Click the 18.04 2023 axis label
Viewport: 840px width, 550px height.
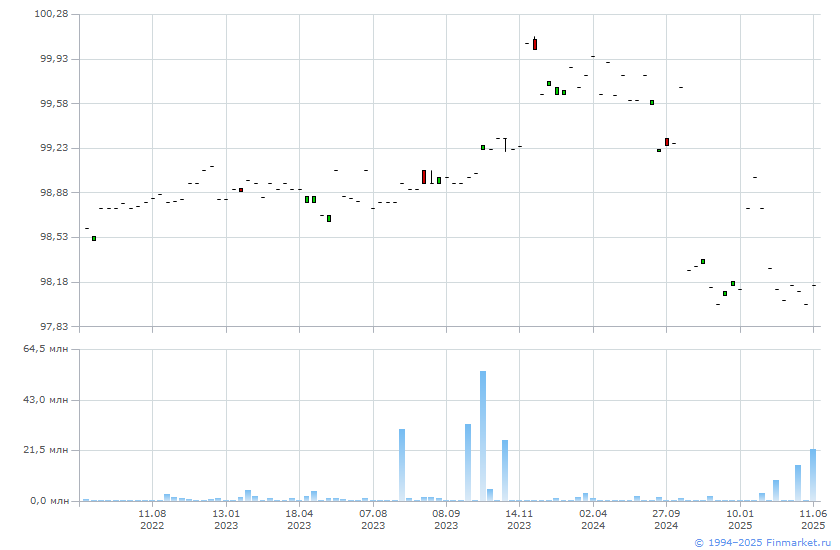click(x=299, y=520)
